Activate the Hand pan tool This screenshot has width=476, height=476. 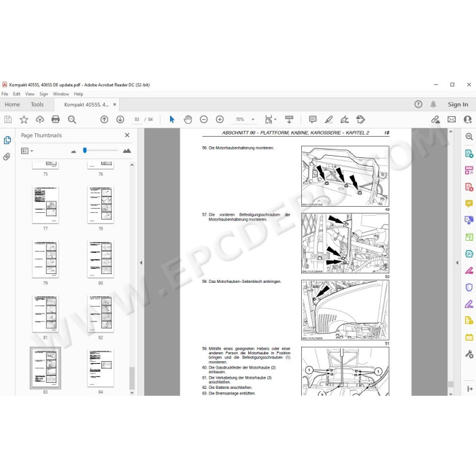[x=188, y=120]
